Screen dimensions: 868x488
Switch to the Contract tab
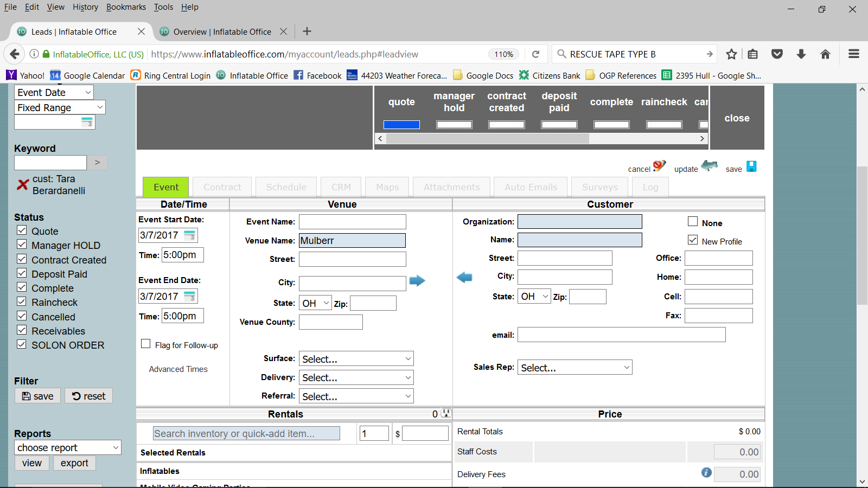pos(222,187)
